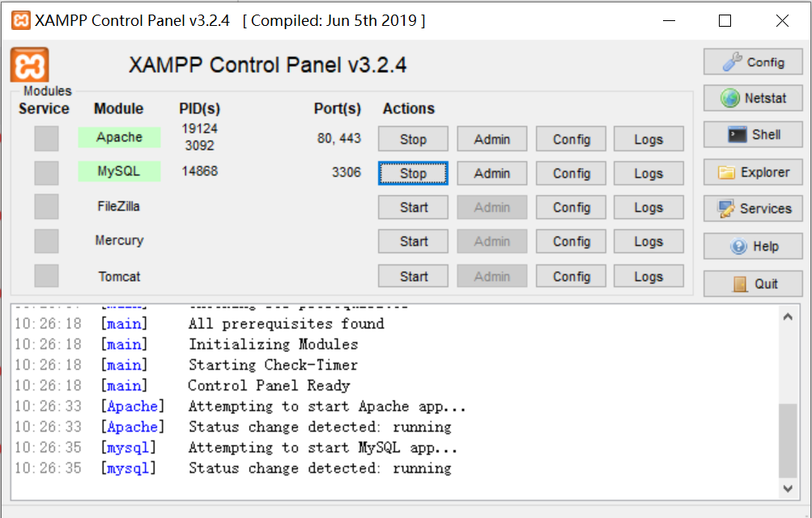This screenshot has width=812, height=518.
Task: Toggle MySQL service checkbox
Action: (47, 172)
